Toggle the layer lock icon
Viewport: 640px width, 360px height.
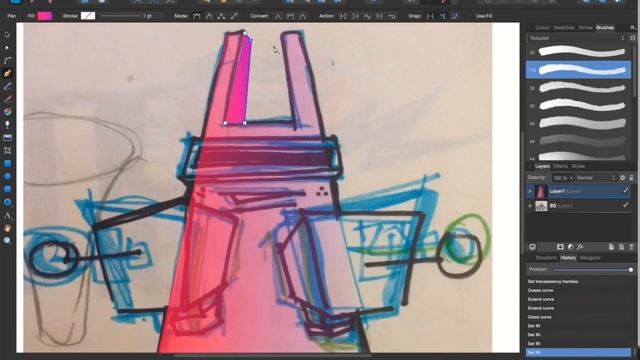(x=631, y=178)
